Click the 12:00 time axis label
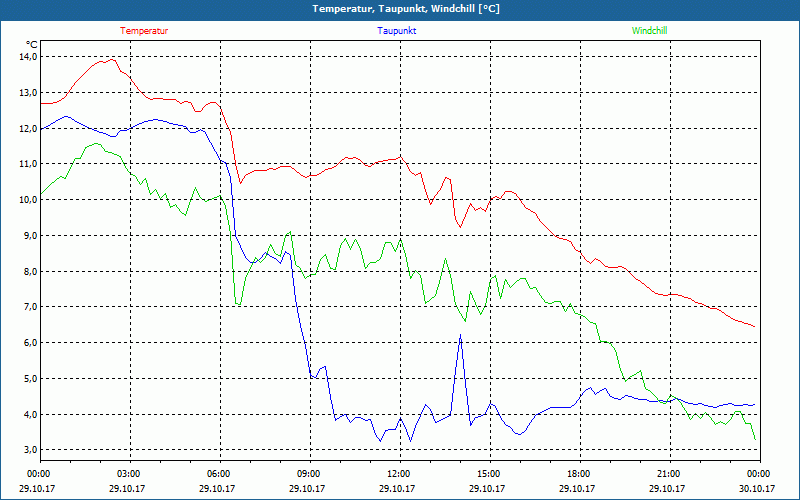This screenshot has height=500, width=800. (x=400, y=474)
